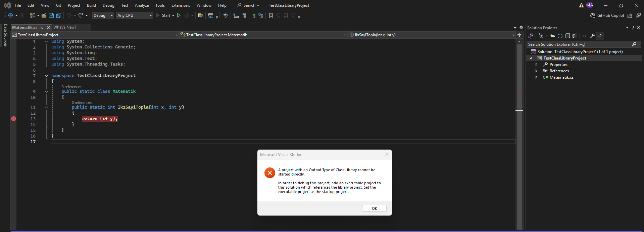
Task: Open the Debug configuration dropdown
Action: coord(103,15)
